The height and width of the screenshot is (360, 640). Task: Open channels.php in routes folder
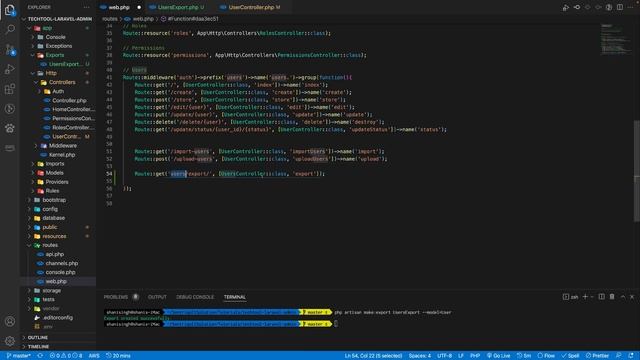(59, 263)
